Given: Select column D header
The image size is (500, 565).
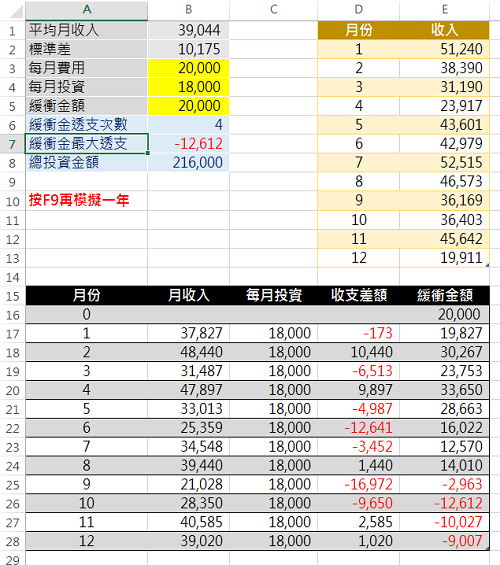Looking at the screenshot, I should [358, 10].
